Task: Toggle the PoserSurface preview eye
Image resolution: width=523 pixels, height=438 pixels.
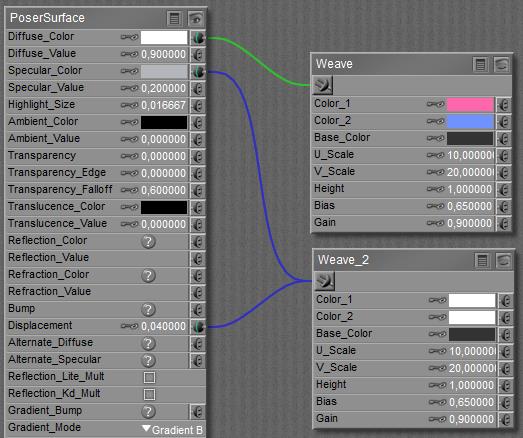Action: [x=196, y=19]
